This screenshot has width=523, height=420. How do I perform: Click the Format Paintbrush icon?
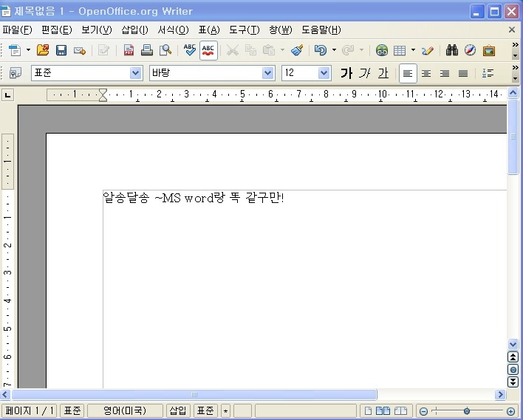(297, 50)
